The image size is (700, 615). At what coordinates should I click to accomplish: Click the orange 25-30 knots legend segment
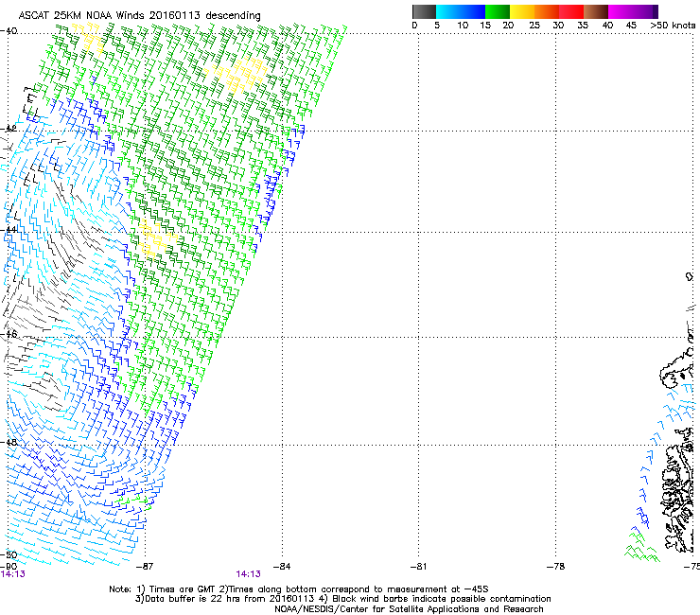point(547,11)
